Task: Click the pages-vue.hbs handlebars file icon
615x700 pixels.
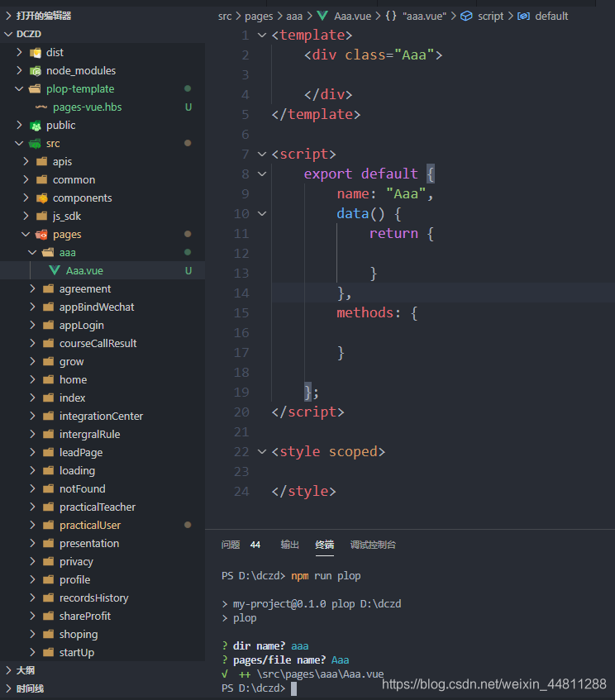Action: (x=41, y=107)
